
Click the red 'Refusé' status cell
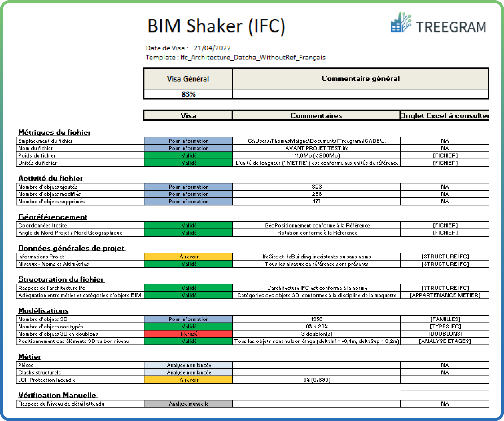pos(188,334)
